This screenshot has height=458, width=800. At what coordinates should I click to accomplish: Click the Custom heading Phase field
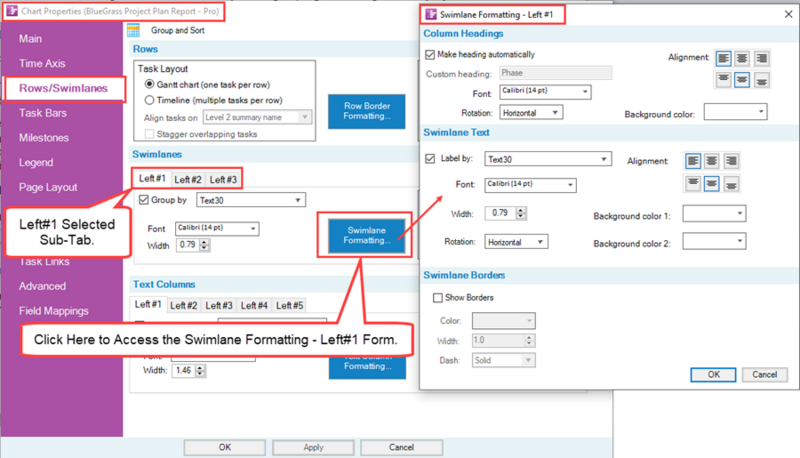[x=555, y=73]
